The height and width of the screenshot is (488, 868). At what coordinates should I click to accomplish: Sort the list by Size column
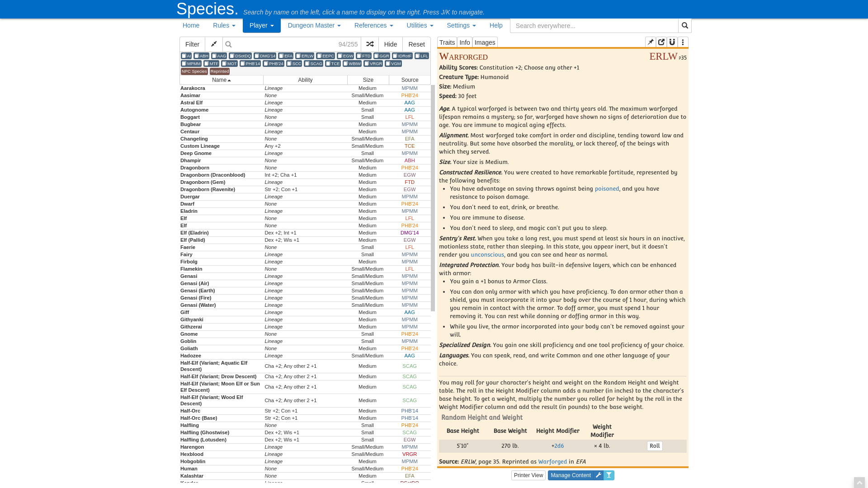coord(368,80)
